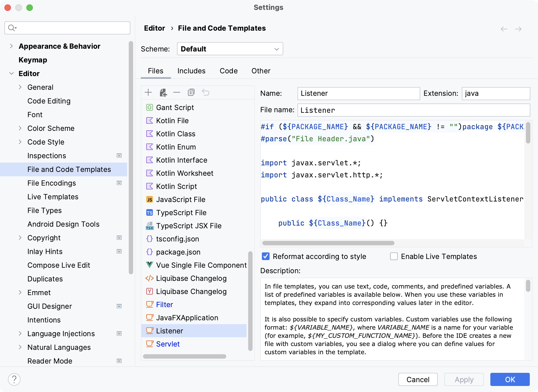The image size is (538, 392).
Task: Switch to the Includes tab
Action: coord(191,71)
